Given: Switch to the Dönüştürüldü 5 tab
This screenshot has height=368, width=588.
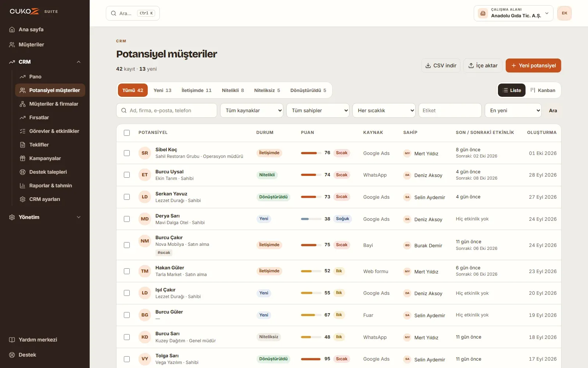Looking at the screenshot, I should pyautogui.click(x=308, y=90).
